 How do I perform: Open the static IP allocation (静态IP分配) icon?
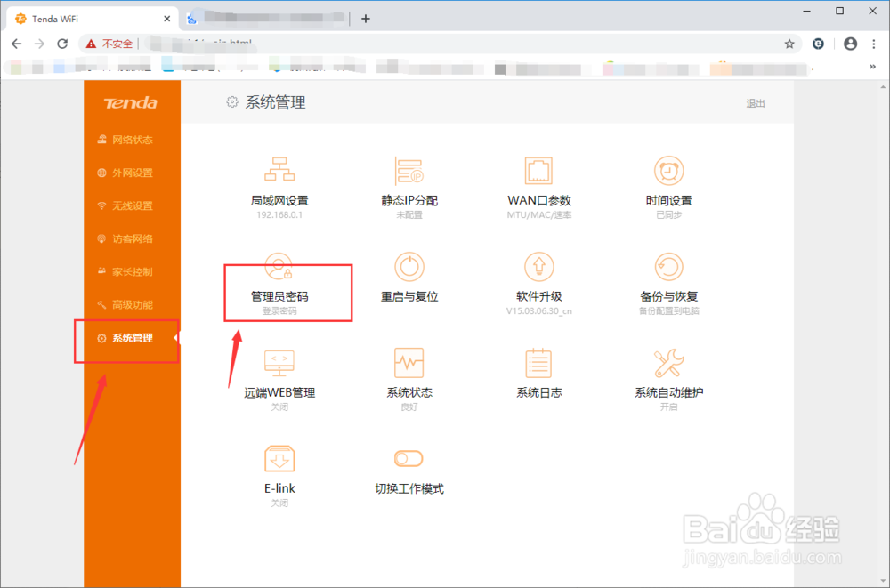[409, 170]
